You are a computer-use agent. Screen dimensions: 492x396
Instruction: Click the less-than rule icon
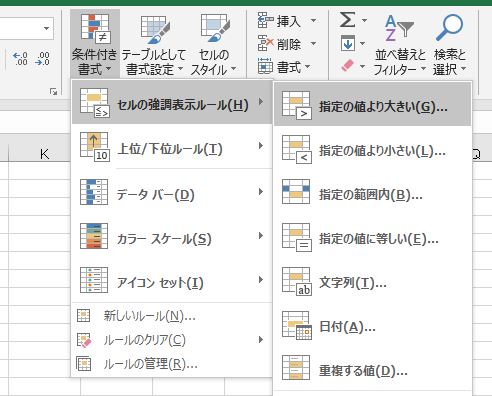296,149
